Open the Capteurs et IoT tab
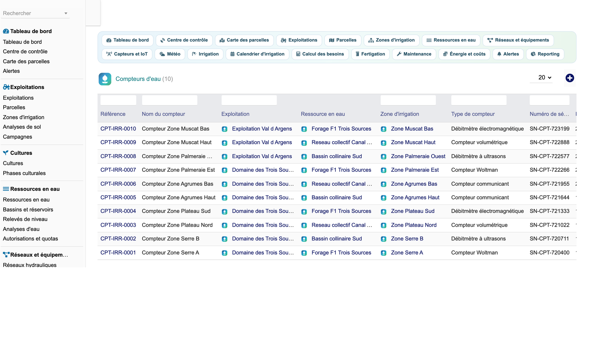 [127, 54]
